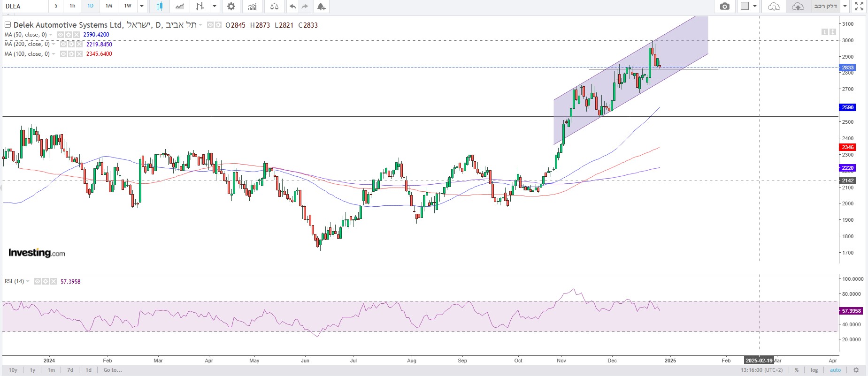Select the candlestick chart style icon
Screen dimensions: 868x376
click(x=160, y=6)
